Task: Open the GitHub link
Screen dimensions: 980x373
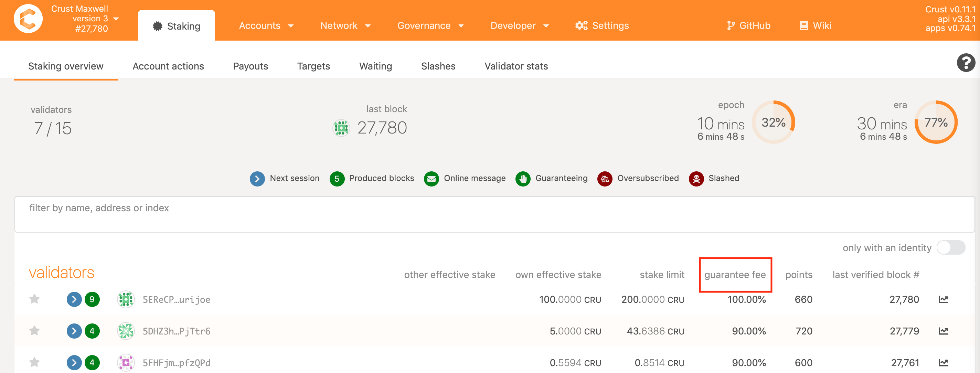Action: point(748,25)
